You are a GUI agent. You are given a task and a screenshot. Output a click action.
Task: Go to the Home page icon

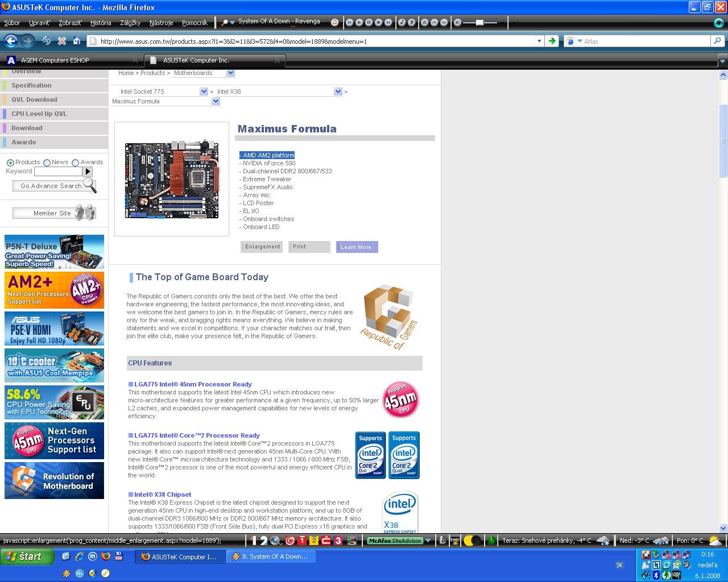[x=77, y=41]
